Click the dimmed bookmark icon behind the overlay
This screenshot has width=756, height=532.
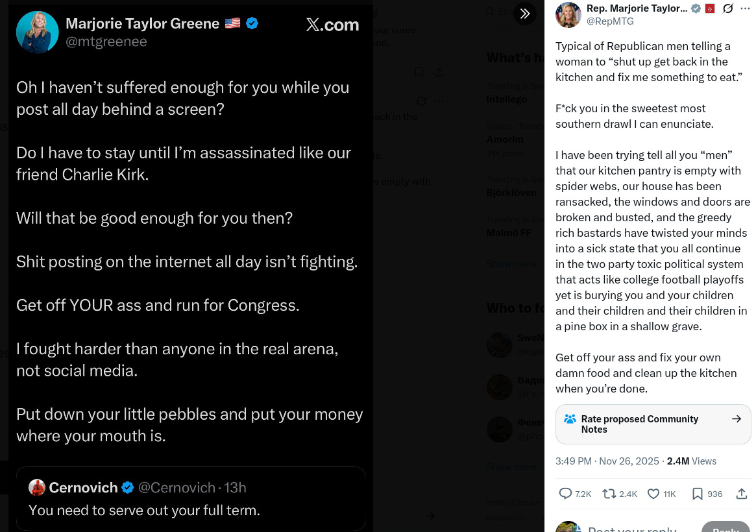point(419,72)
